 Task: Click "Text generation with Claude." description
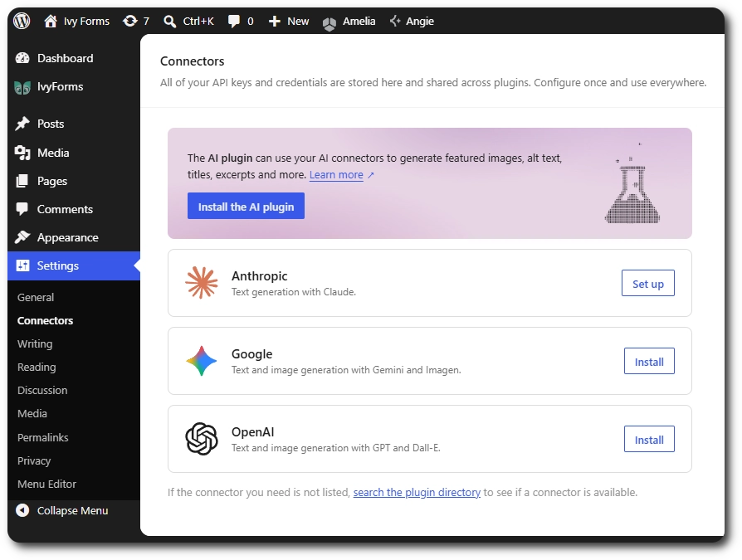pos(293,292)
